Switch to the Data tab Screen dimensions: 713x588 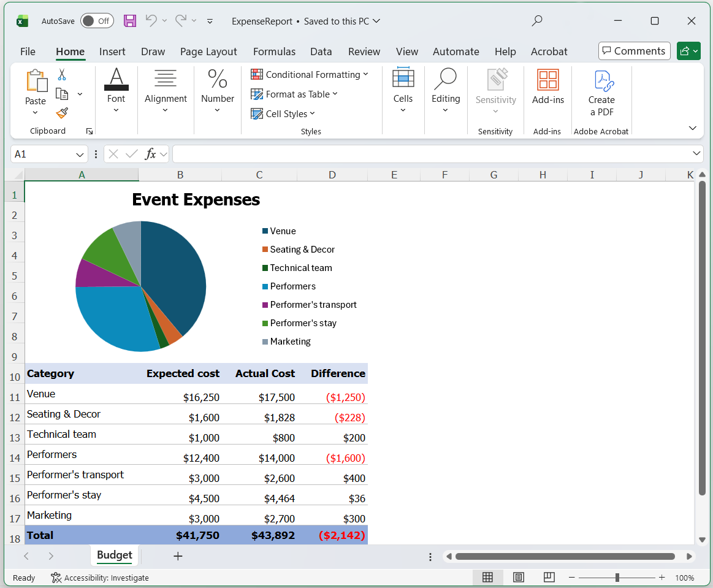(321, 52)
